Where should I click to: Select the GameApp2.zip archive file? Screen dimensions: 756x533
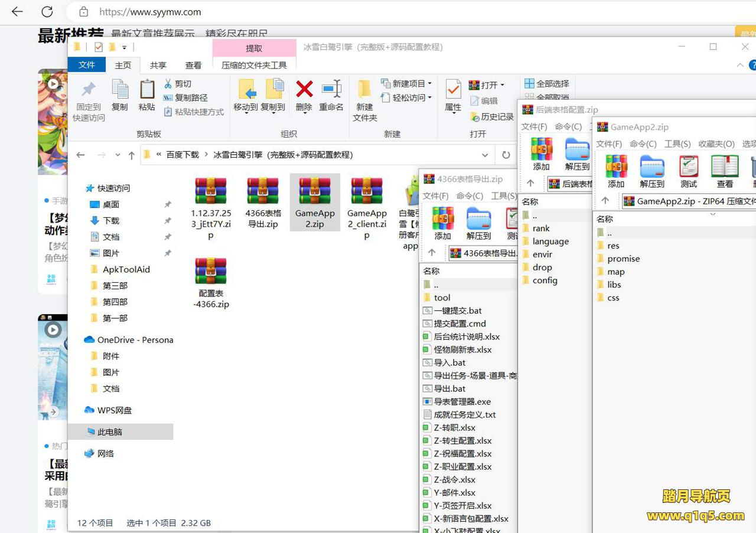pos(315,202)
